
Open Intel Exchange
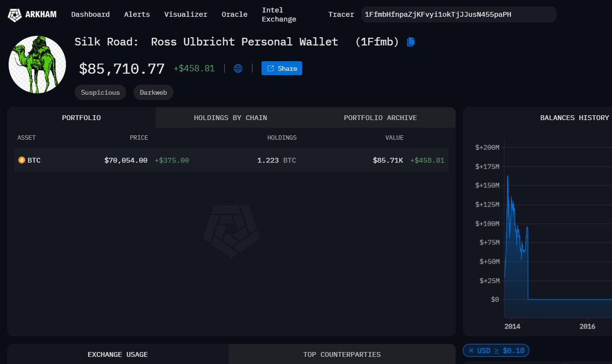click(x=279, y=14)
